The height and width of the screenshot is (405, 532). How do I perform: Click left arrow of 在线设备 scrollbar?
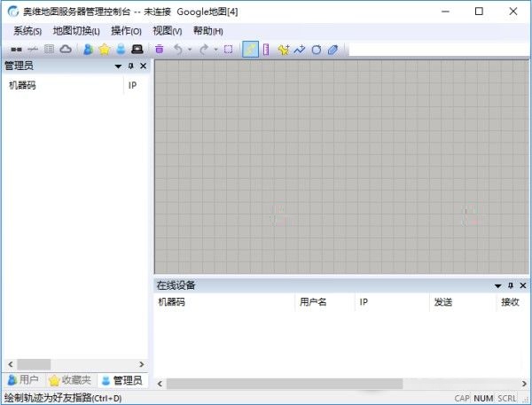pyautogui.click(x=160, y=384)
